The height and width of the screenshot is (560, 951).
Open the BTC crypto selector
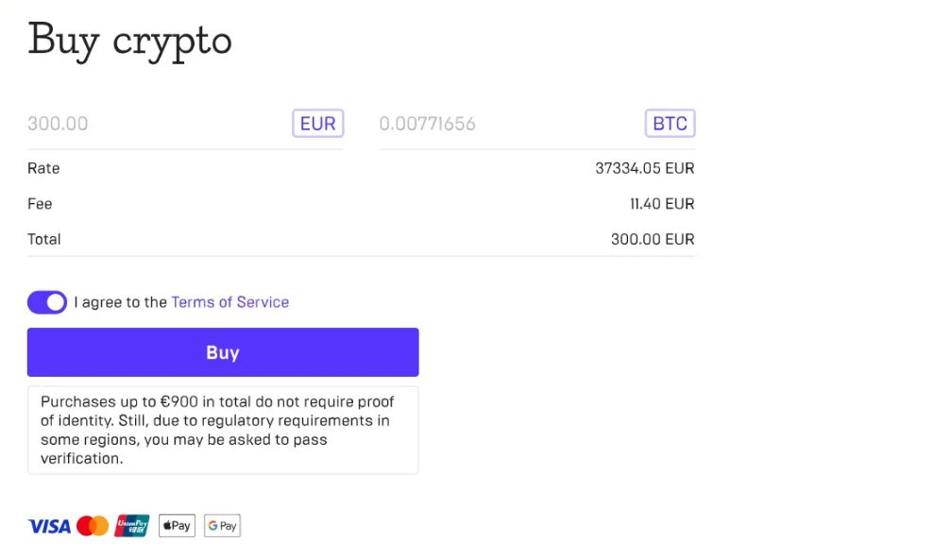click(670, 124)
